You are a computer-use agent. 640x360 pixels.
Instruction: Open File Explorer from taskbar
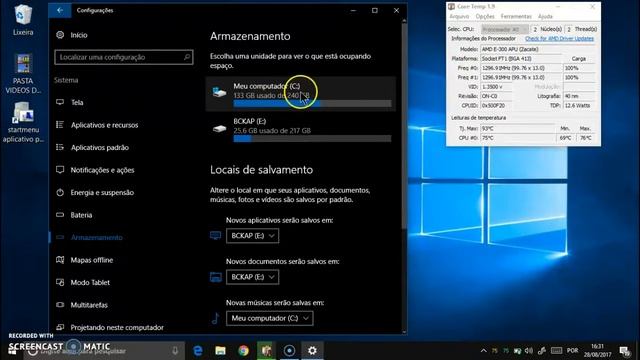[221, 351]
